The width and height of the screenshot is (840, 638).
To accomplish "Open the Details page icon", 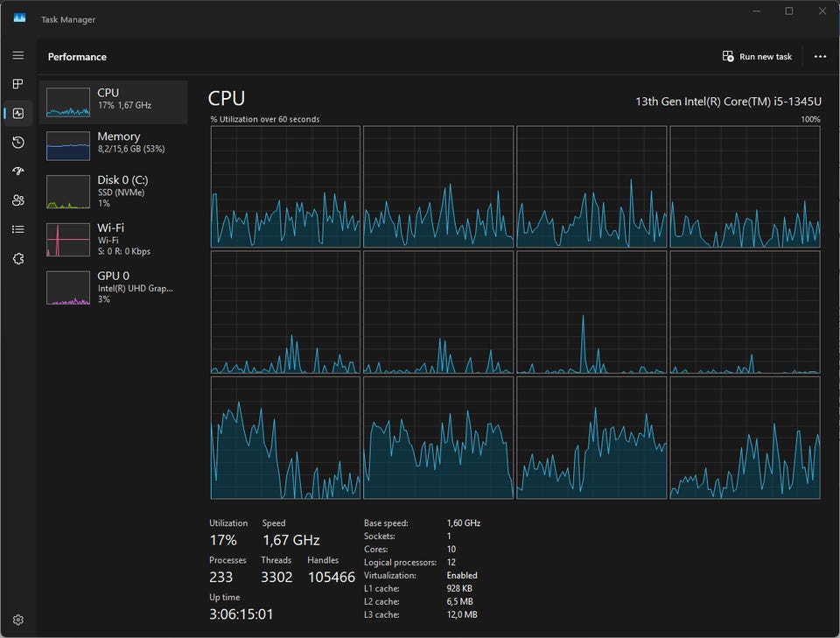I will 17,229.
